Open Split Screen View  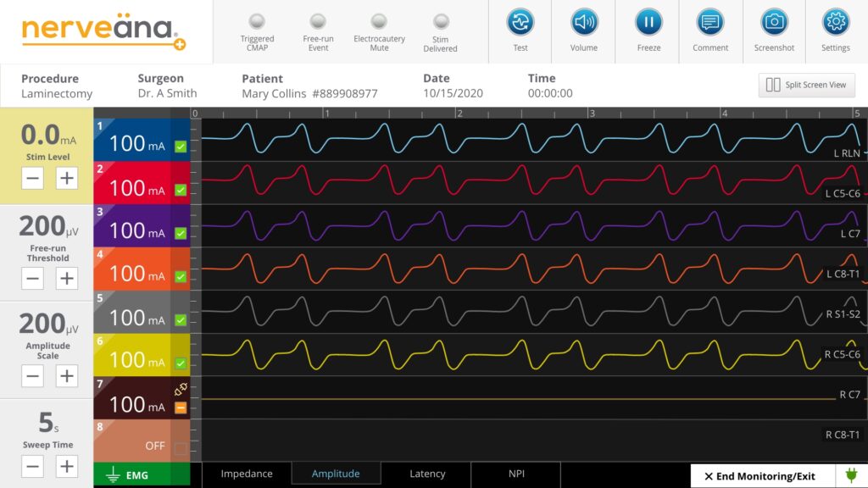tap(806, 85)
